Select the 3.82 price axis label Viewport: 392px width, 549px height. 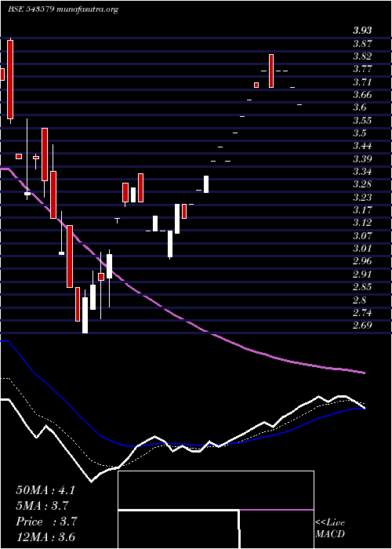pos(362,56)
